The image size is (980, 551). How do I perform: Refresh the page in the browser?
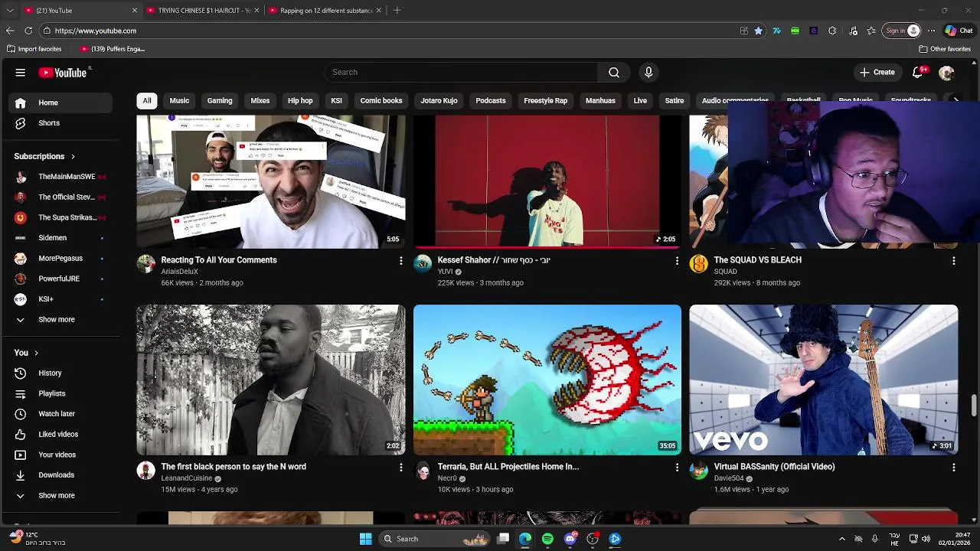28,31
